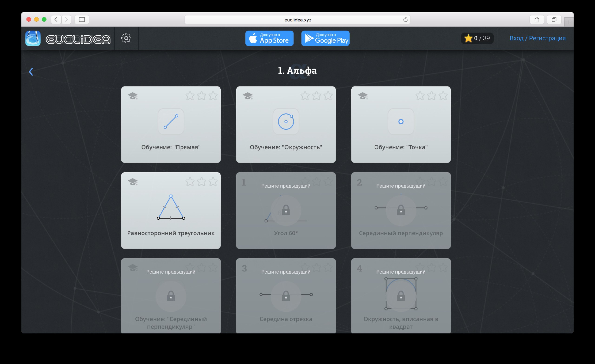Select the locked Середина отрезка level title
The height and width of the screenshot is (364, 595).
286,319
